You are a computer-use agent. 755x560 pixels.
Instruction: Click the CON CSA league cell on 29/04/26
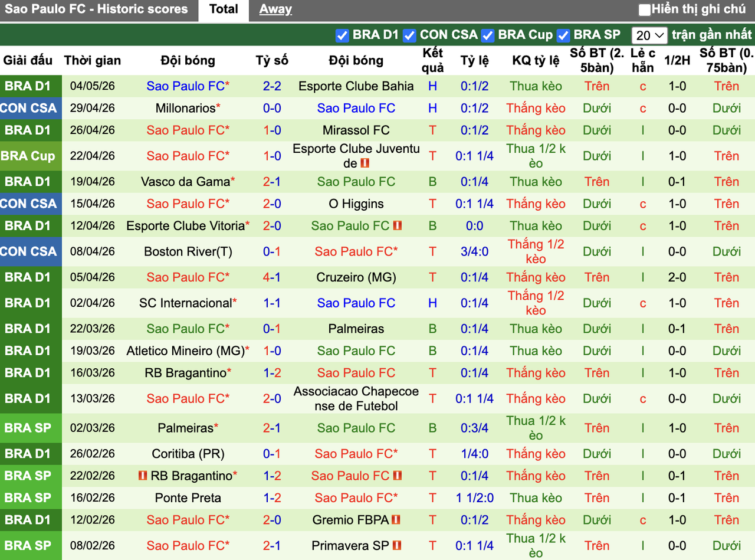click(31, 108)
